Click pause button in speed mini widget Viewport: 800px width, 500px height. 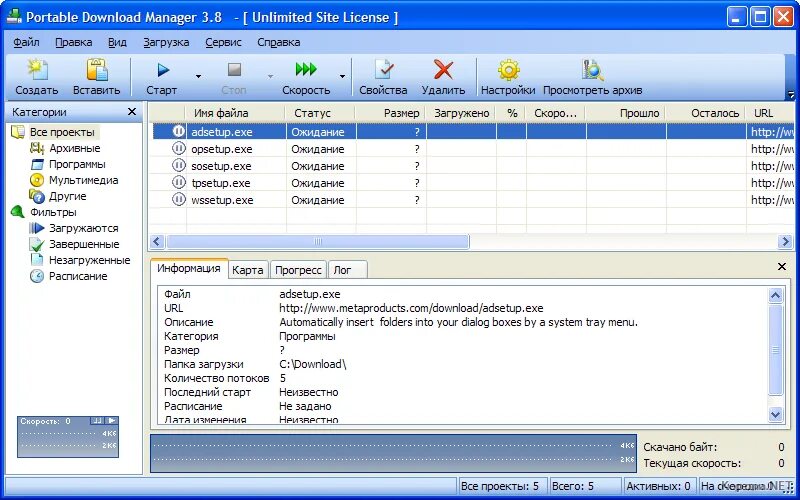click(x=96, y=421)
